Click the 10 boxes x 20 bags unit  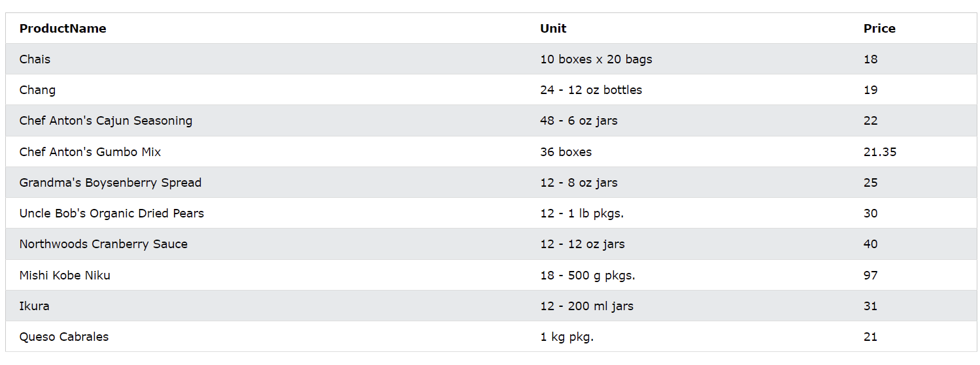(x=596, y=59)
